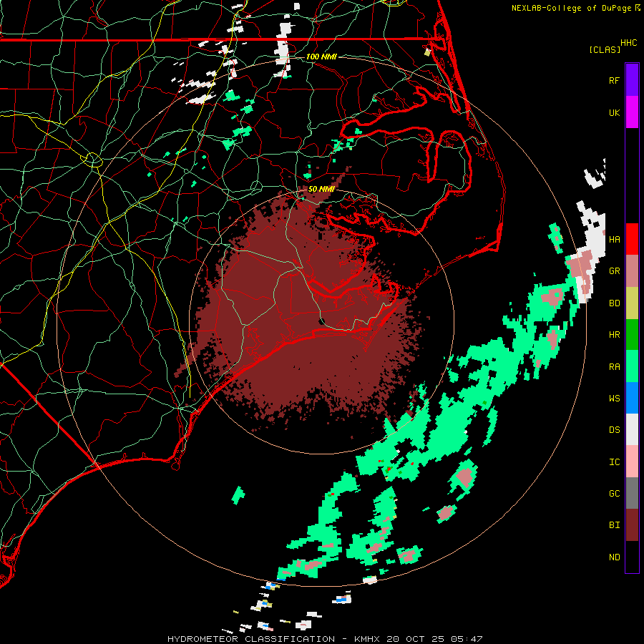Click the '100 NMI' range ring label
The height and width of the screenshot is (644, 644).
[321, 57]
